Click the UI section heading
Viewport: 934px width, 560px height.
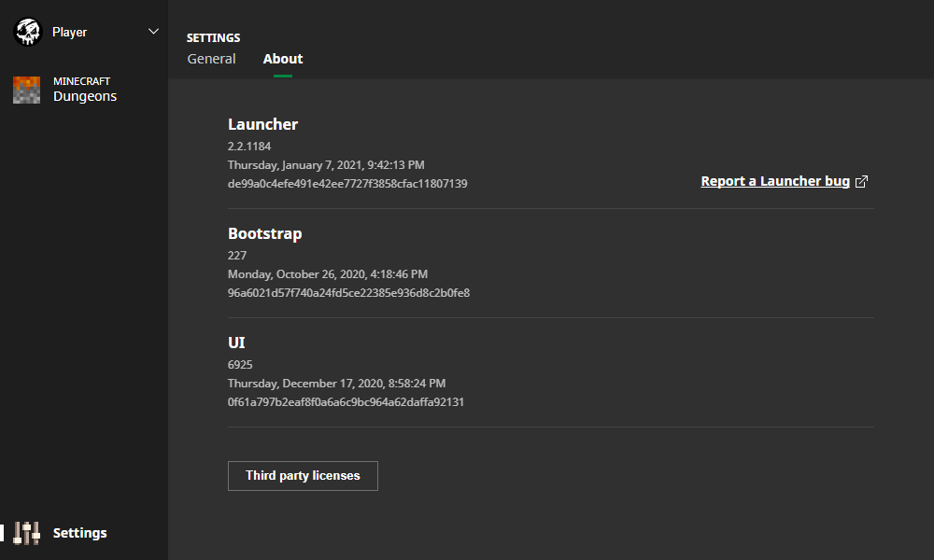pos(236,343)
